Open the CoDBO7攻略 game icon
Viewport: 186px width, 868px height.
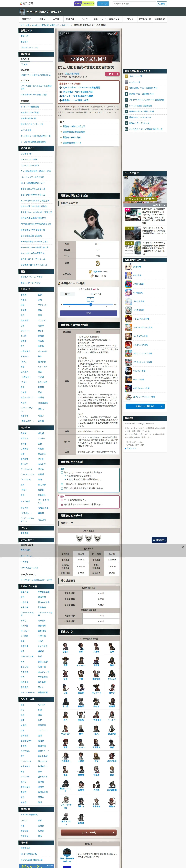(128, 371)
